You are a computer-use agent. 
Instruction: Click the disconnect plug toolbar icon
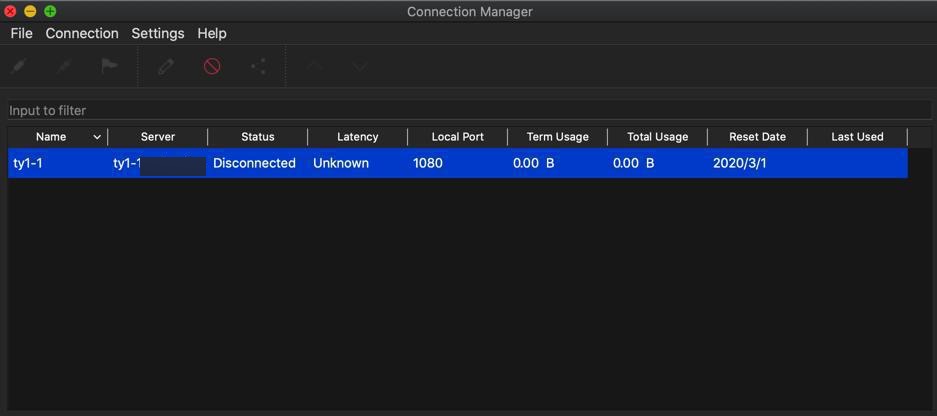tap(64, 66)
